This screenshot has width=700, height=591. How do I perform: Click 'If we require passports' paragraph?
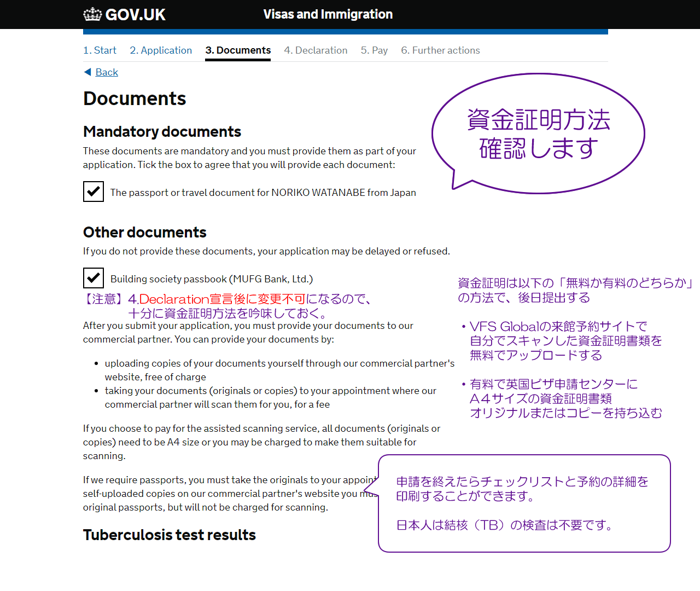(x=230, y=494)
